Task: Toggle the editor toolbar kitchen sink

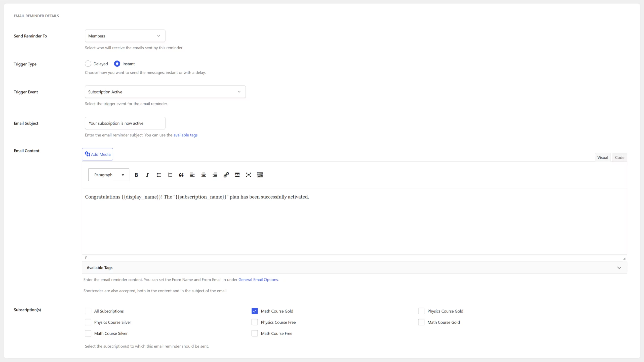Action: 260,175
